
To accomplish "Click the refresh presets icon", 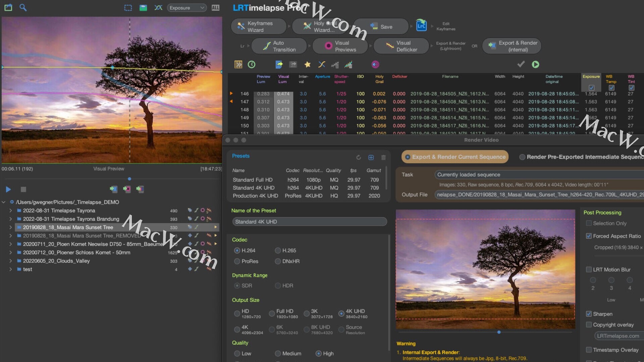I will [x=359, y=157].
